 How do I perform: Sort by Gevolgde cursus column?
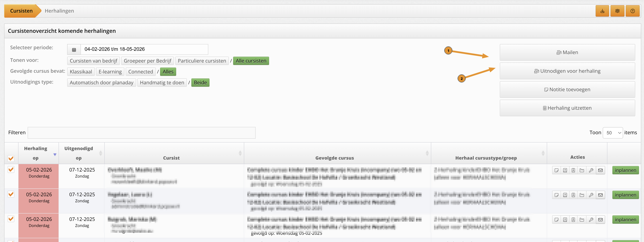click(335, 158)
